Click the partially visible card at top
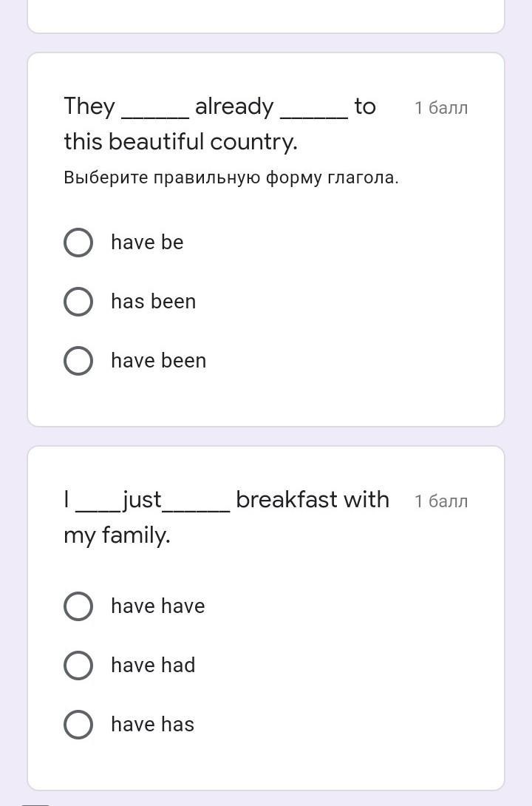The width and height of the screenshot is (532, 806). pos(266,16)
